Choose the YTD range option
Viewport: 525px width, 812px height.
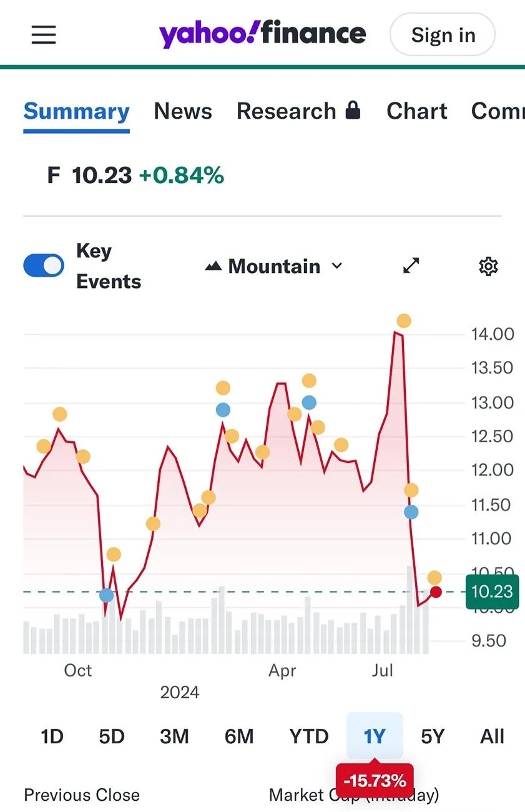(309, 736)
